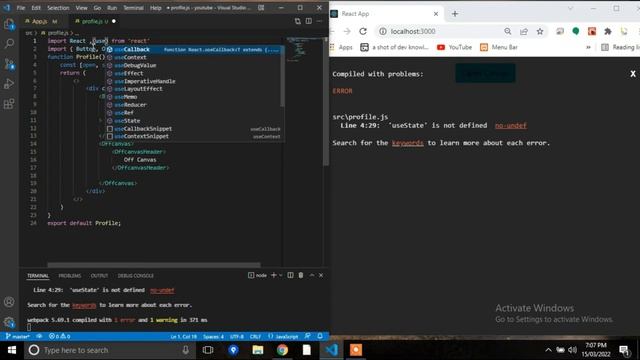Viewport: 640px width, 360px height.
Task: Switch to the OUTPUT panel tab
Action: point(99,276)
